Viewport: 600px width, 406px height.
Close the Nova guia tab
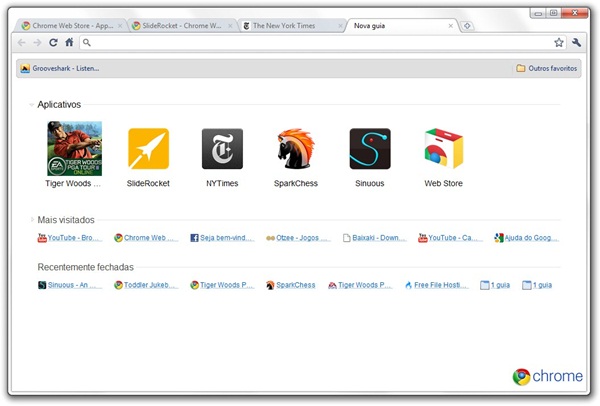point(451,26)
